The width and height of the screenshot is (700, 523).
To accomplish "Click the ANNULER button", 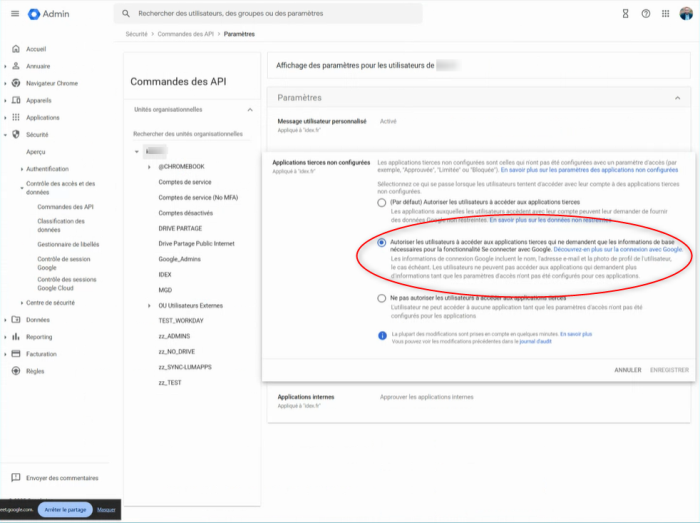I will (627, 369).
